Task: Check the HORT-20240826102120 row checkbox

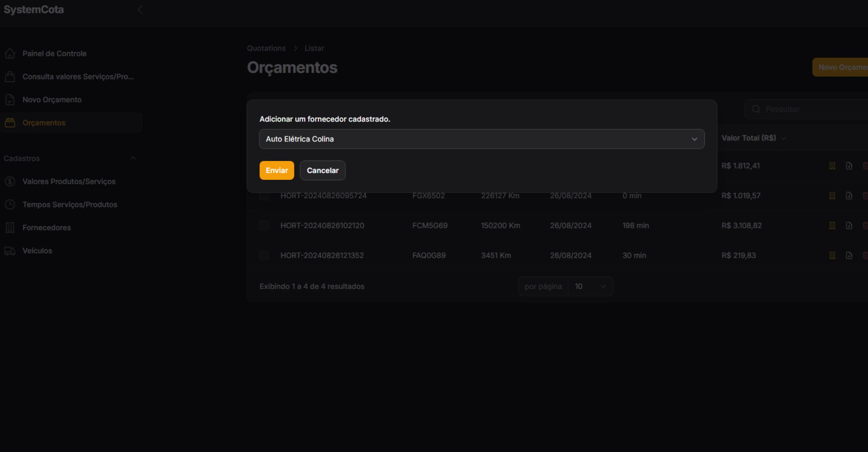Action: pos(264,226)
